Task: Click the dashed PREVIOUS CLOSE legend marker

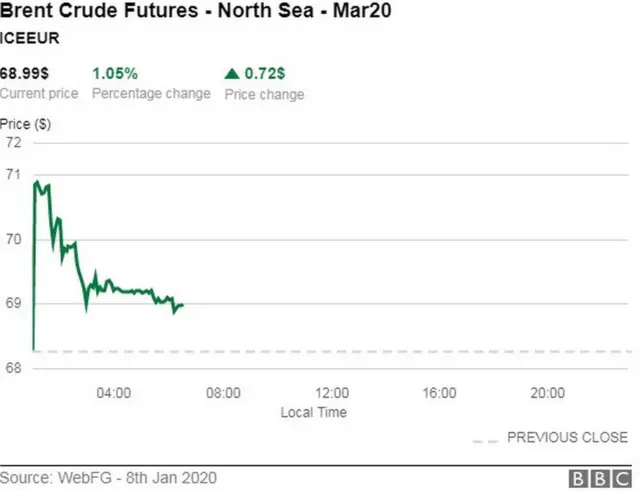Action: [485, 438]
